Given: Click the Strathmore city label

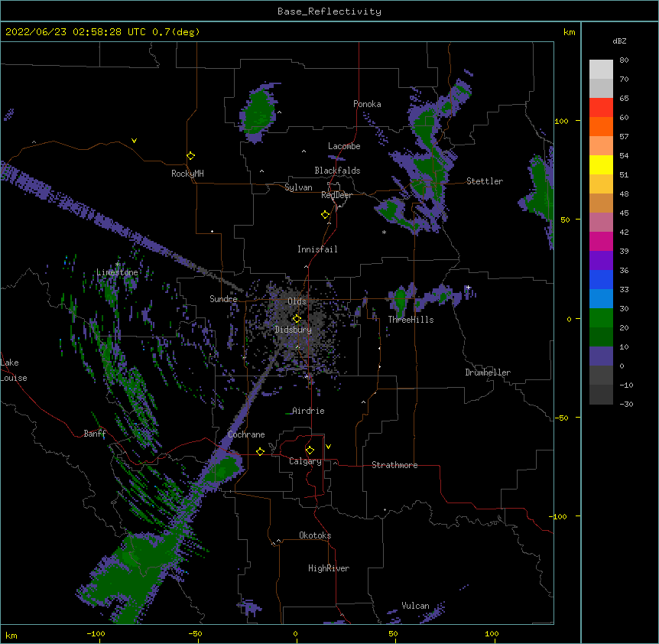Looking at the screenshot, I should click(394, 465).
